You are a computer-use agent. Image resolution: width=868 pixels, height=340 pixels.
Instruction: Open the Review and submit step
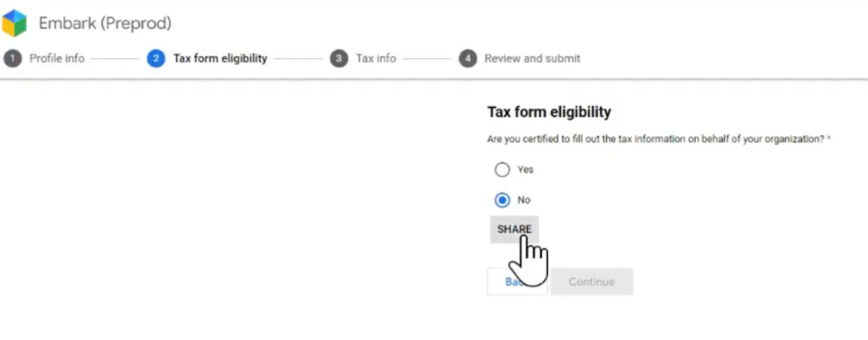(532, 59)
